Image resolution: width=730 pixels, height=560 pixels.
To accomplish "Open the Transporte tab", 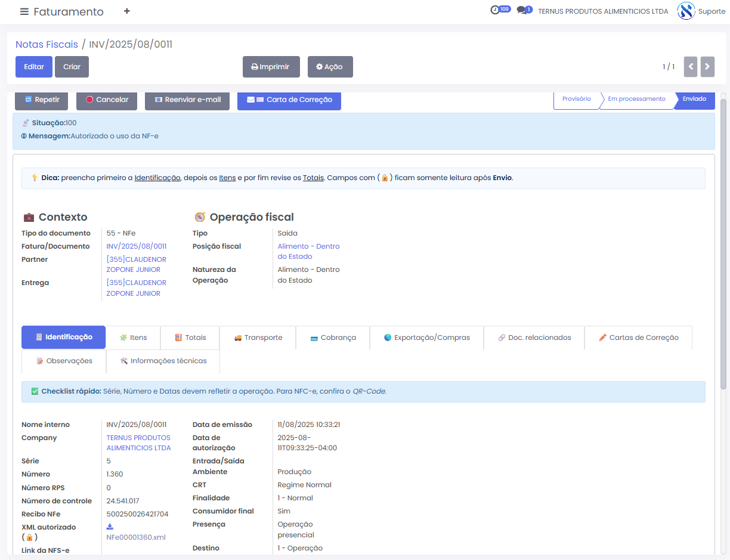I will click(258, 338).
